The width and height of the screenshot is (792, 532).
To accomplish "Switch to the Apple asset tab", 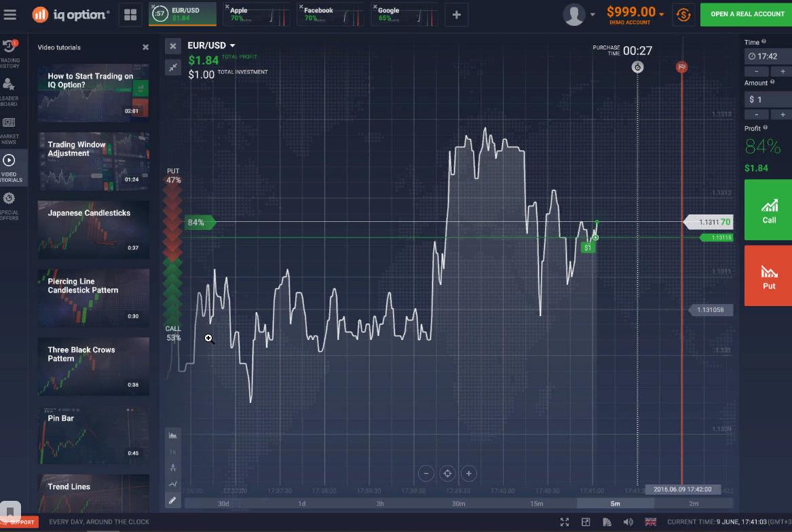I will coord(257,15).
